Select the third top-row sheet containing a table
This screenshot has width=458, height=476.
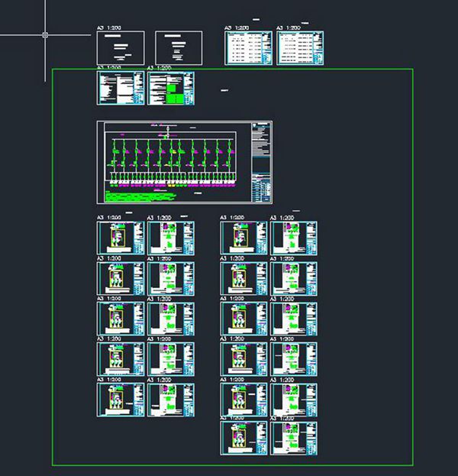[x=248, y=48]
